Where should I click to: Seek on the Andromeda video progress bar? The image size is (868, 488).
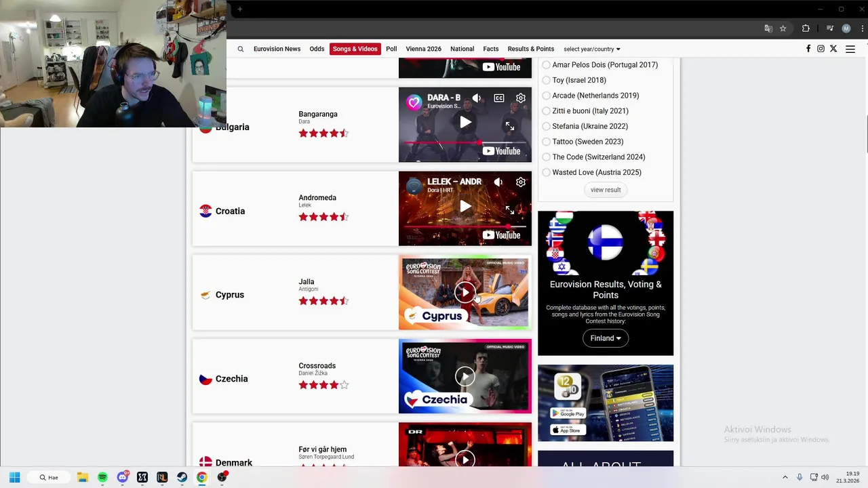point(465,226)
